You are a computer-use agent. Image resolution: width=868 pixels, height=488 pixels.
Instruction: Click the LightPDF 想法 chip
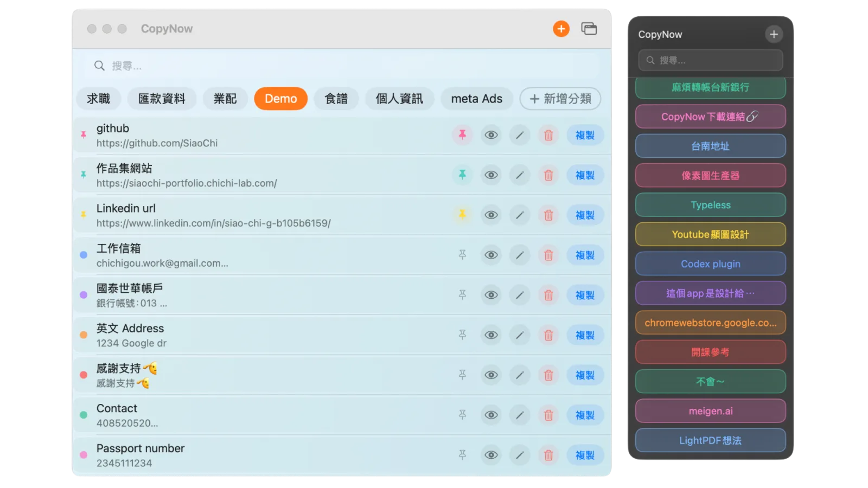point(711,440)
